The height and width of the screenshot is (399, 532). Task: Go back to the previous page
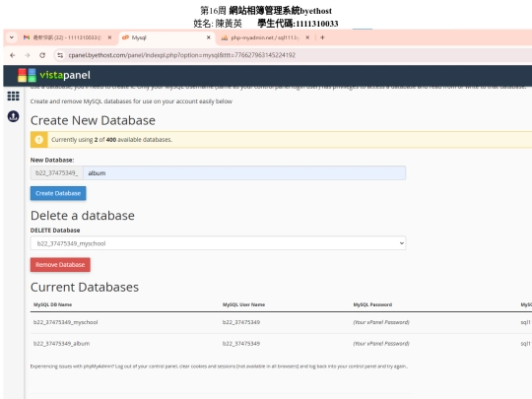[x=13, y=55]
